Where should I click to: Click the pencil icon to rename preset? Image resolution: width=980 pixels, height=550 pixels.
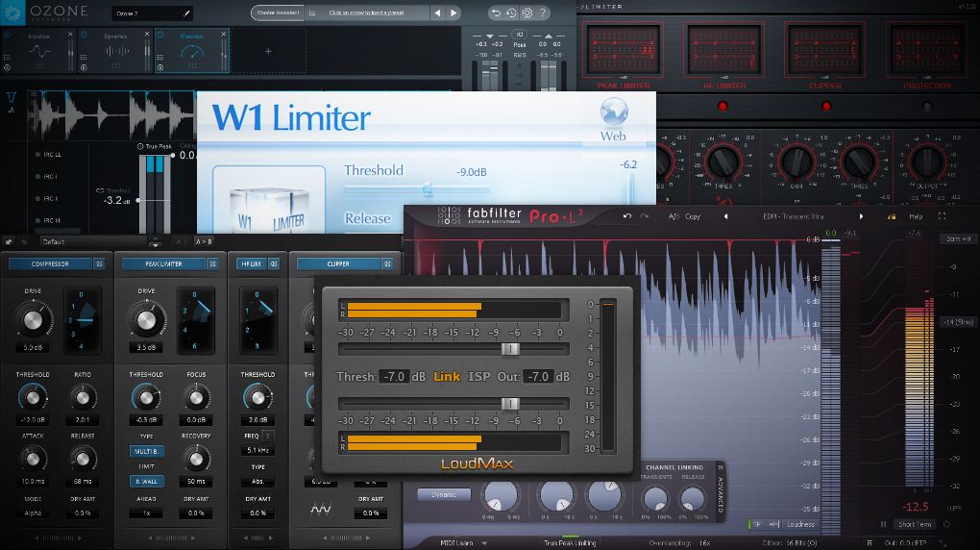(x=186, y=13)
